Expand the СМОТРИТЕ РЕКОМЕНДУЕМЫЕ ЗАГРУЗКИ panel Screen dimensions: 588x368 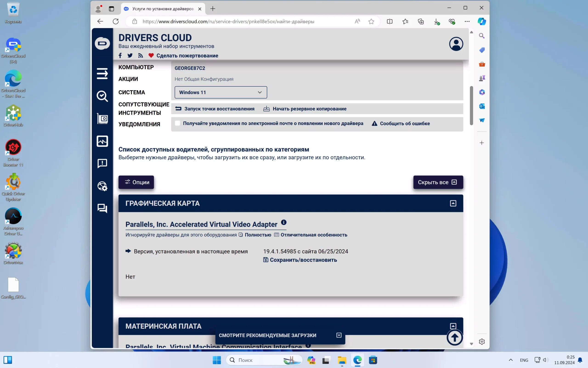point(339,335)
